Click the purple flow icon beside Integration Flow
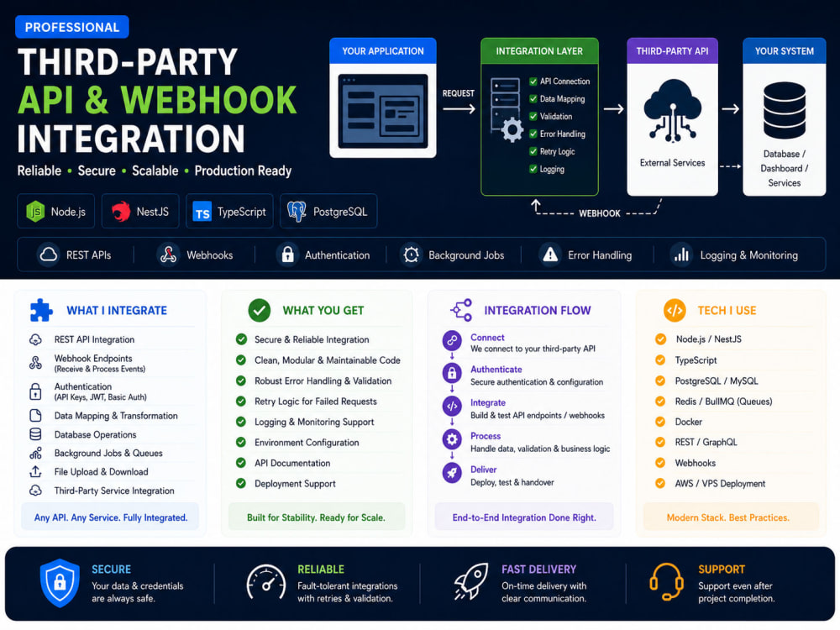The height and width of the screenshot is (630, 840). pyautogui.click(x=461, y=310)
